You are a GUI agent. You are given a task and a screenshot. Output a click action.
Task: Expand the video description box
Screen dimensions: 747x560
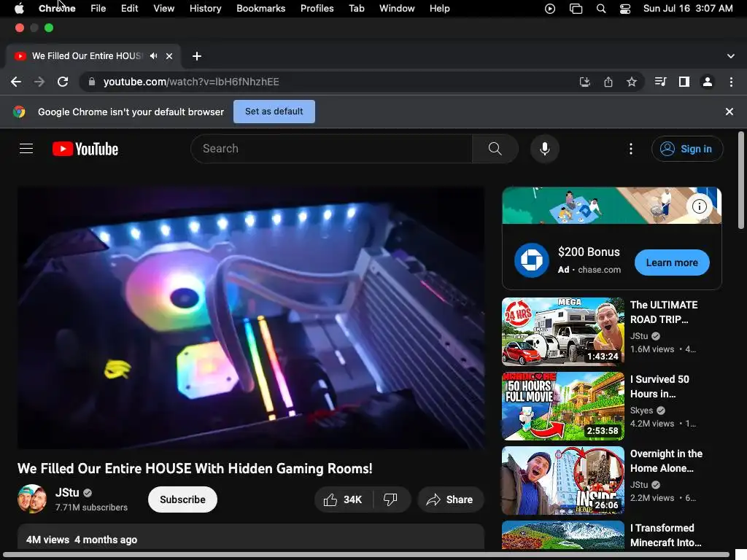(251, 537)
